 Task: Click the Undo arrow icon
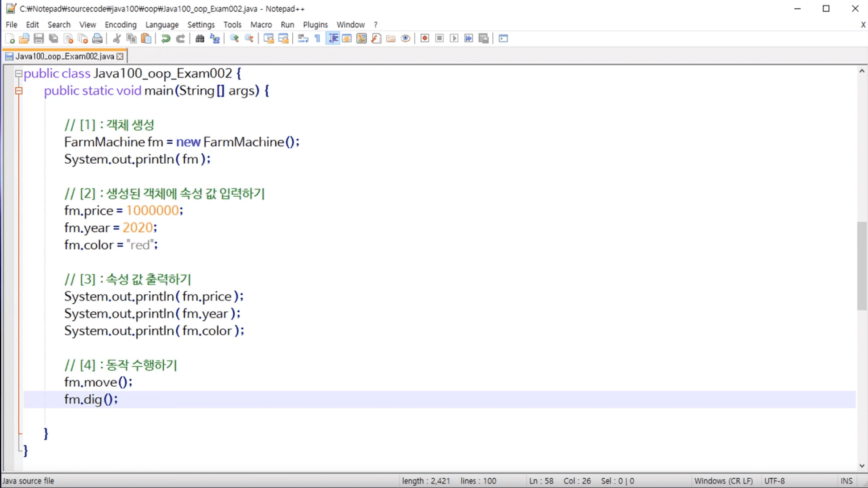[166, 39]
